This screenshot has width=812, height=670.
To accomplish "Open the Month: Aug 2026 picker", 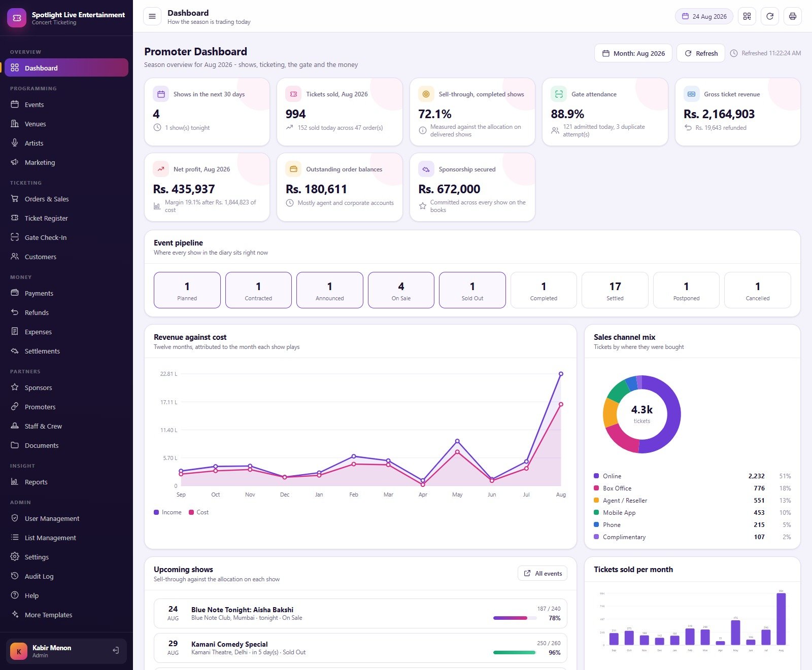I will click(x=633, y=53).
